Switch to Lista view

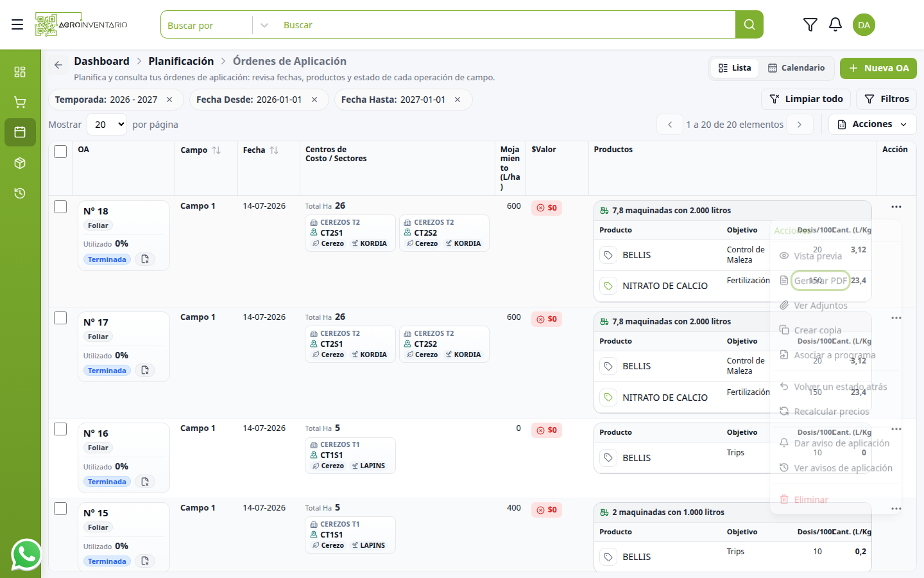(x=735, y=68)
